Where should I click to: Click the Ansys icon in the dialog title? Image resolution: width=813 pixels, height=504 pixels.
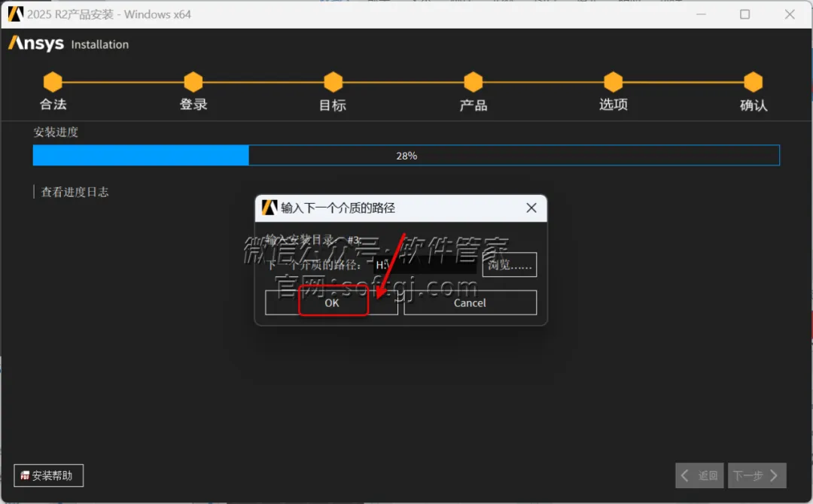(269, 208)
